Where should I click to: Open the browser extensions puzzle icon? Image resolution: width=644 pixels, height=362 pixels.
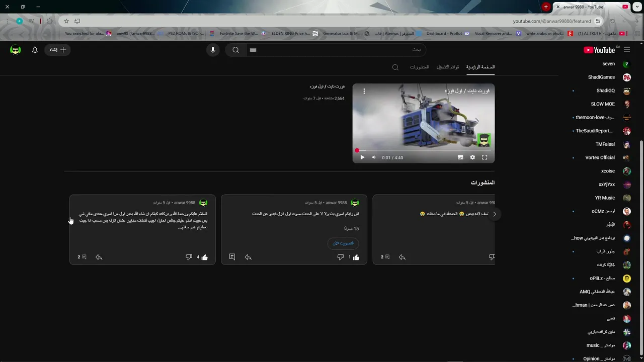(x=49, y=21)
